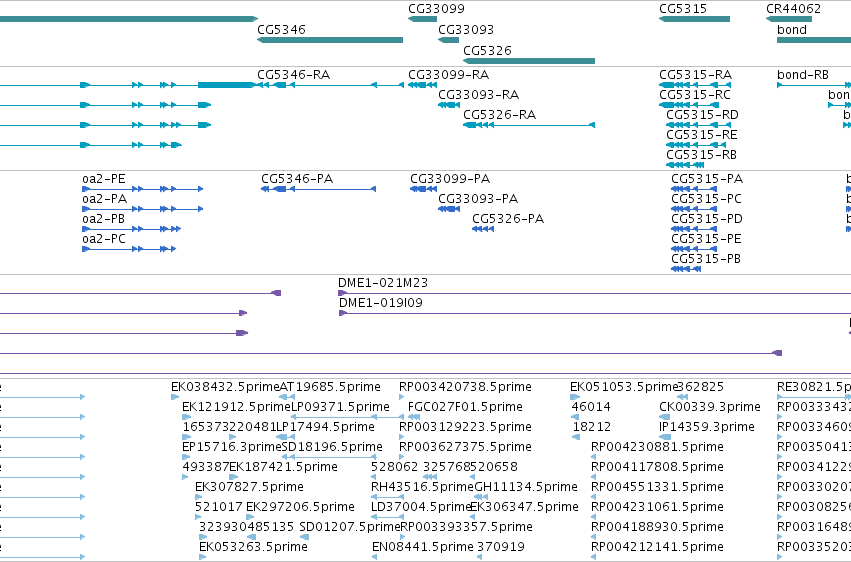Viewport: 851px width, 562px height.
Task: Select the DME1-019I09 BAC label
Action: tap(381, 303)
